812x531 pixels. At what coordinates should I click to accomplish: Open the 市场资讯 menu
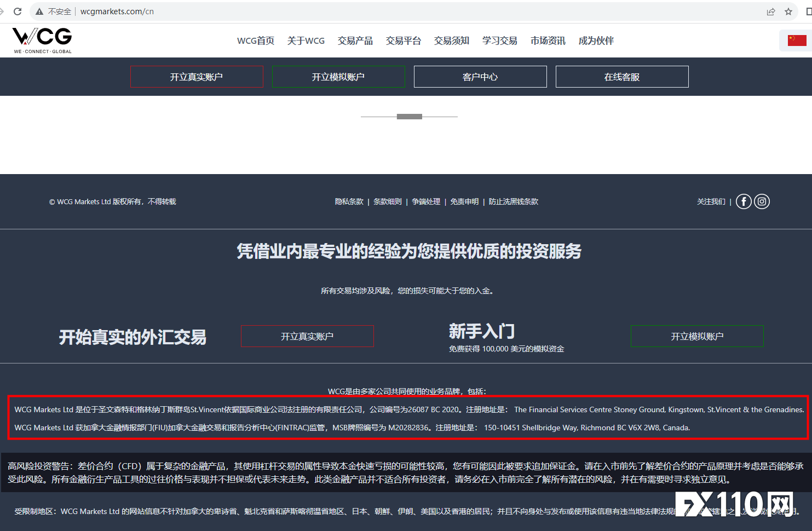tap(548, 41)
